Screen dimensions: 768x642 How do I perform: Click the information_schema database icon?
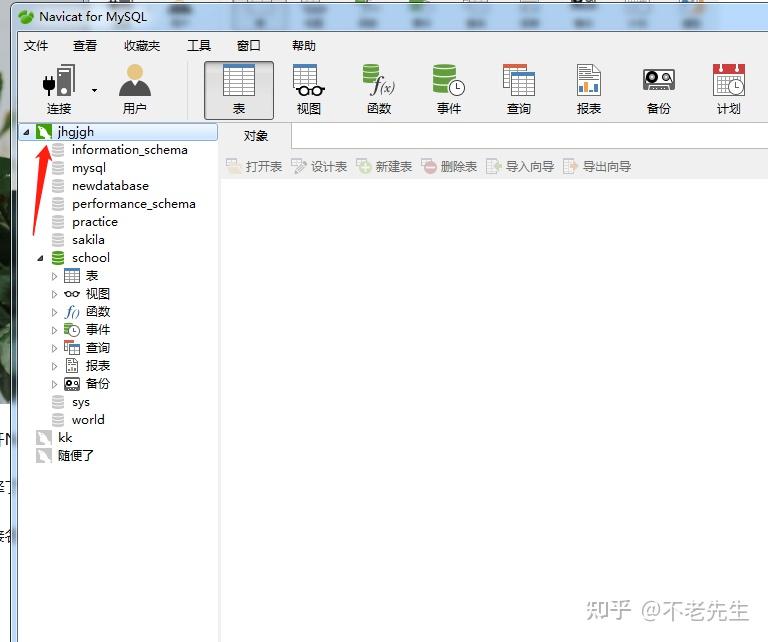(58, 150)
